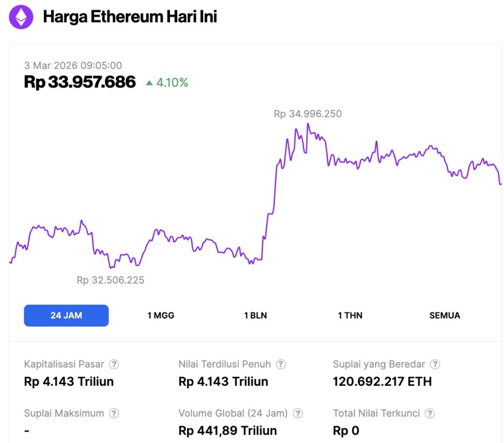
Task: Click the 4.10% change percentage
Action: coord(172,83)
